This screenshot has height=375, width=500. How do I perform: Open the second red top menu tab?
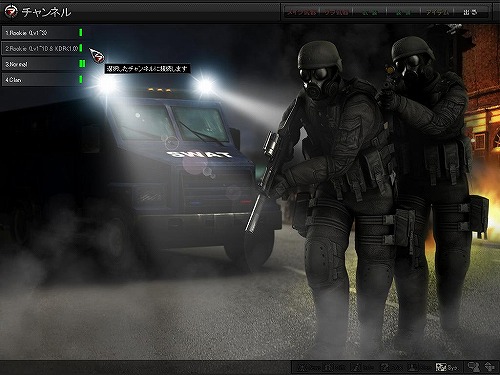336,12
